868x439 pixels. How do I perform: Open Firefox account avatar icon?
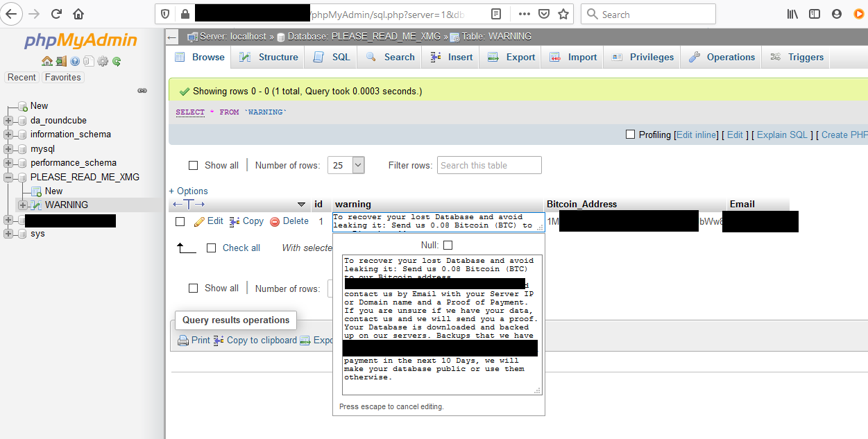(837, 14)
